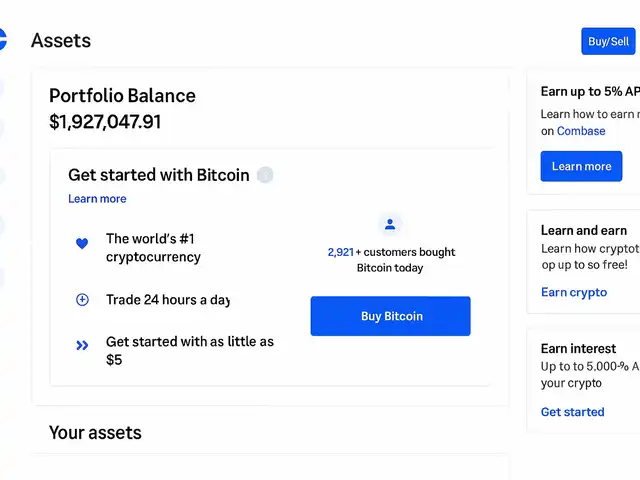Image resolution: width=640 pixels, height=480 pixels.
Task: Click the grey circle icon beside Bitcoin heading
Action: tap(265, 175)
